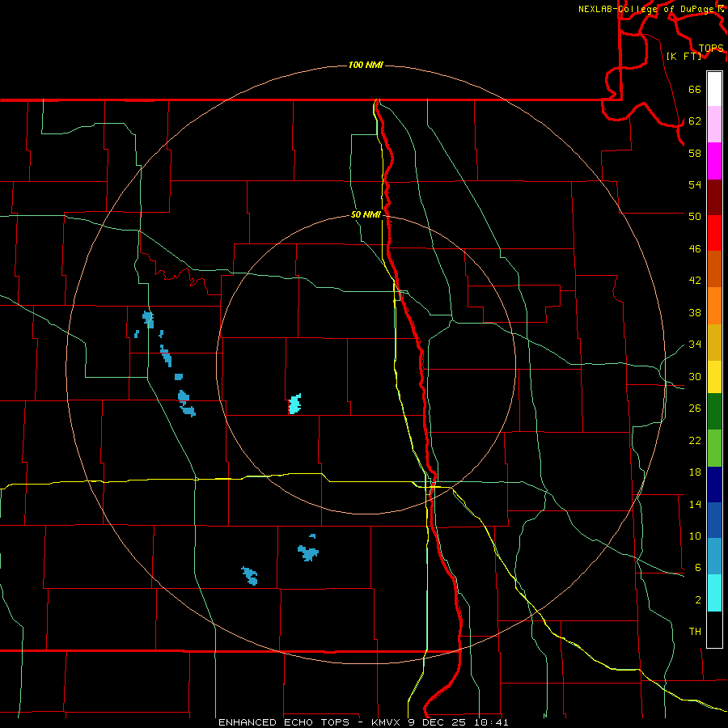Click the NEXLAB-College of DuPage credit text
Screen dimensions: 728x728
(x=651, y=9)
